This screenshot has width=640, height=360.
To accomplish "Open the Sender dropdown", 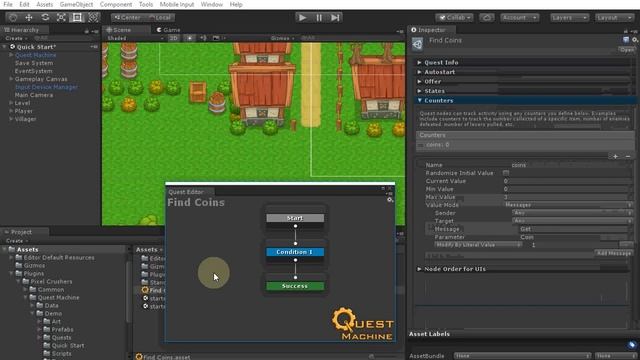I will tap(572, 213).
